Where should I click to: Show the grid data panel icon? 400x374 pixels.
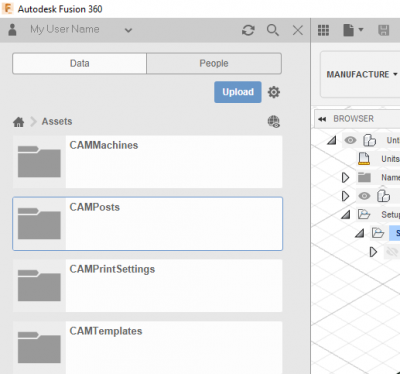pyautogui.click(x=323, y=30)
